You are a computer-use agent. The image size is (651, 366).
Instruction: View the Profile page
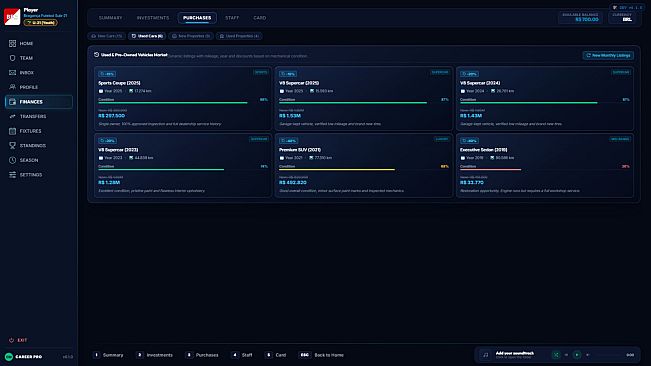click(39, 87)
